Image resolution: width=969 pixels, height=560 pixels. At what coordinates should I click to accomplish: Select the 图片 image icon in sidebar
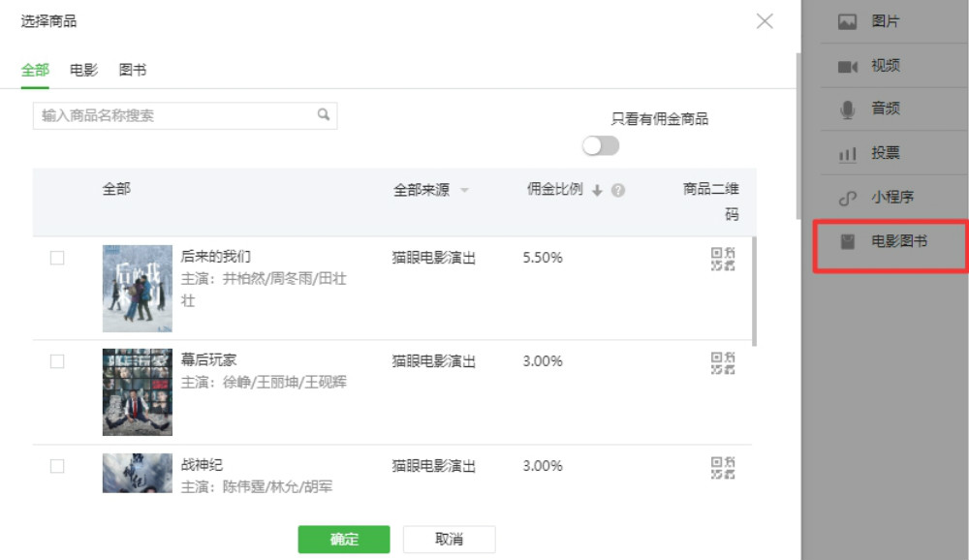[848, 21]
